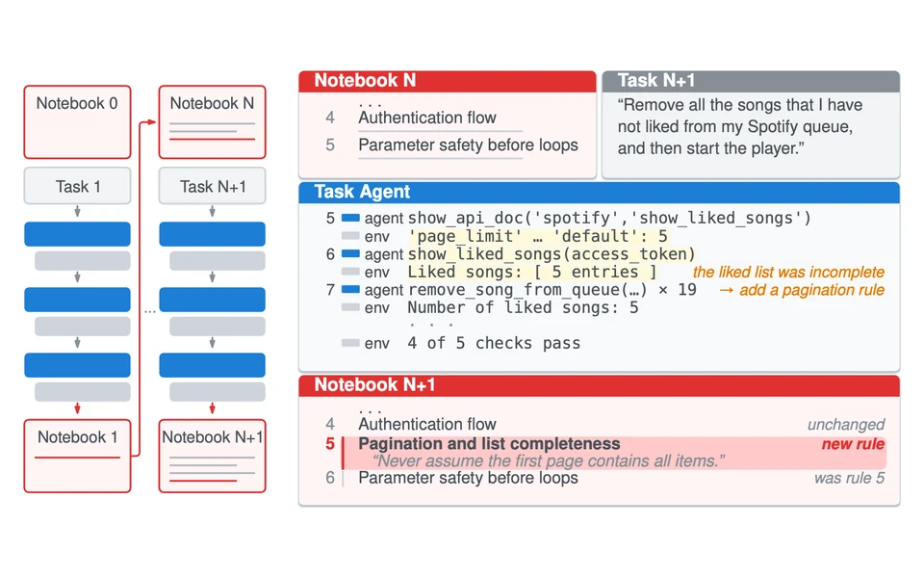Screen dimensions: 924x578
Task: Select 'Parameter safety before loops' in Notebook N+1
Action: click(x=468, y=478)
